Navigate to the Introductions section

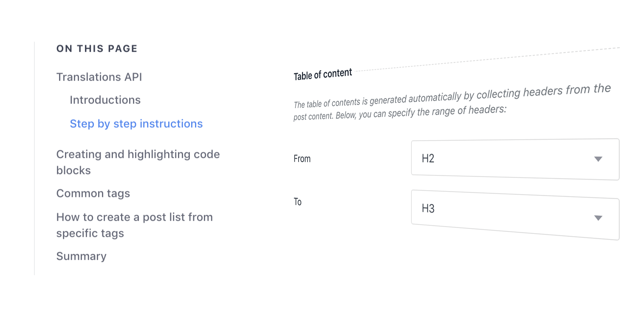point(105,100)
